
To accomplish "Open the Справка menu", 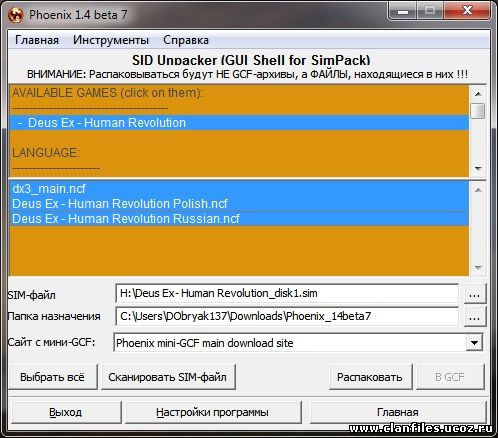I will point(186,40).
